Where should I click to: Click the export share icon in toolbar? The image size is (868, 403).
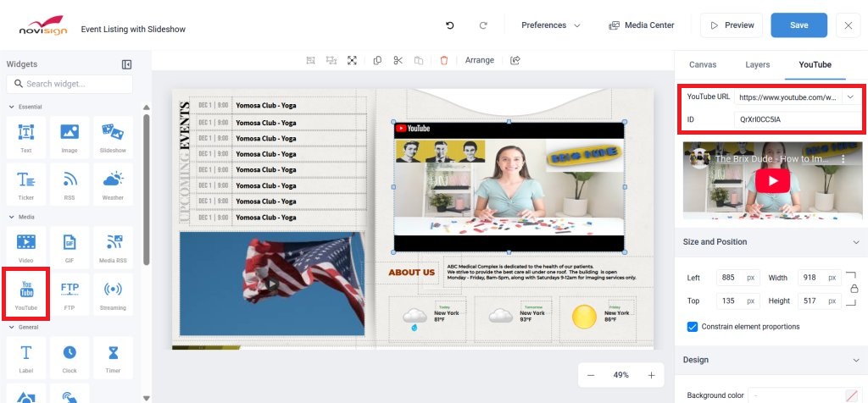pos(515,60)
